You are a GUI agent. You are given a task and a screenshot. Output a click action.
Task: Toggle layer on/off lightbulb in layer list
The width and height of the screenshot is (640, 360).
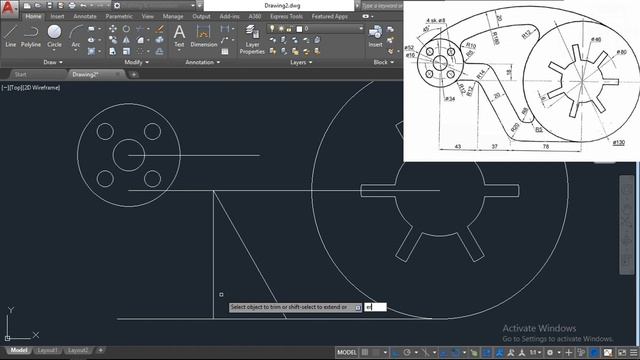272,29
